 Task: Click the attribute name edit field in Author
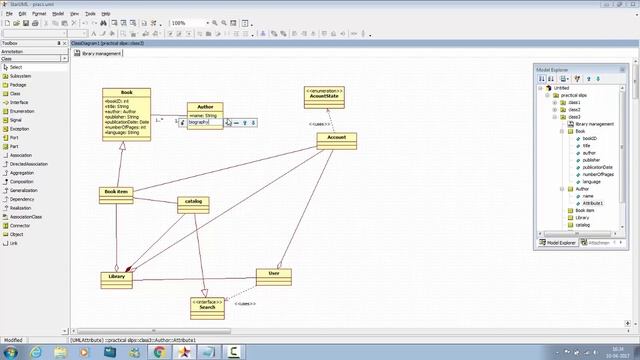pyautogui.click(x=205, y=122)
